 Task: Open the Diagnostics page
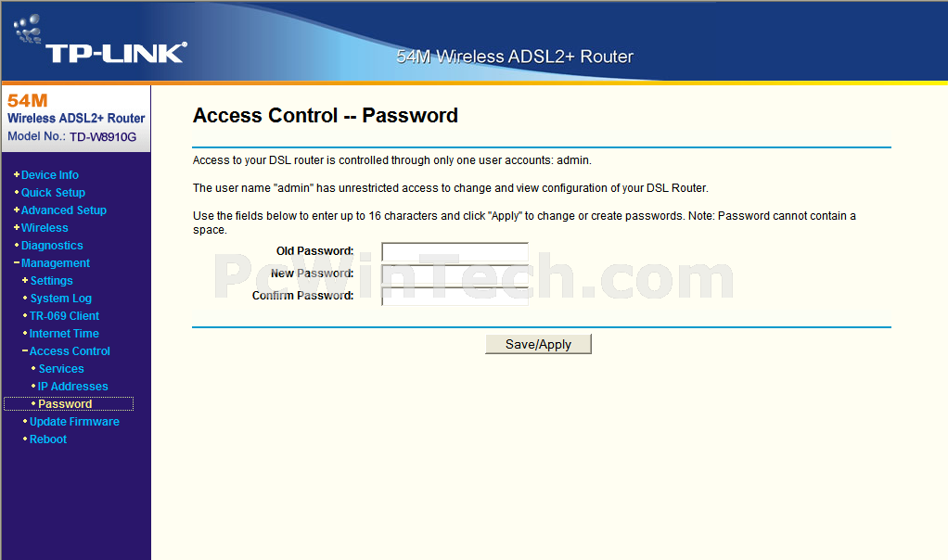[52, 246]
